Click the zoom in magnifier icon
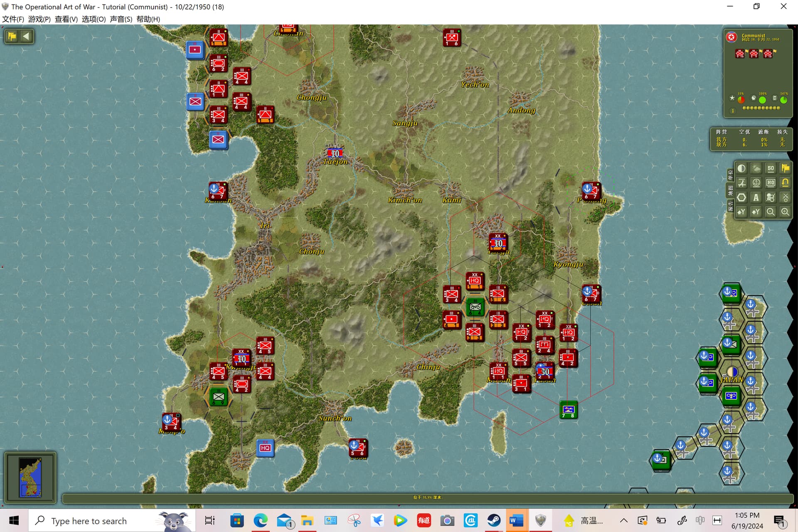The height and width of the screenshot is (532, 798). pyautogui.click(x=785, y=212)
